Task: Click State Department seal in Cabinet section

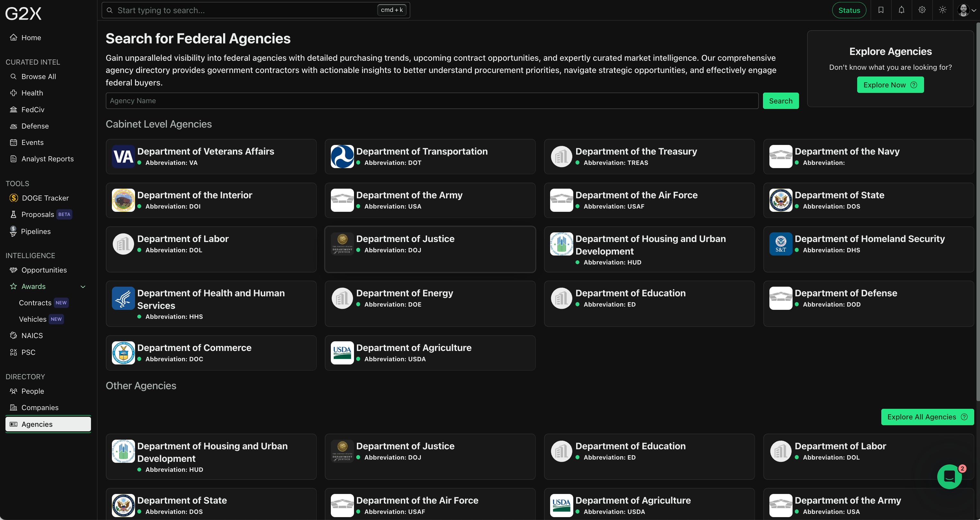Action: (x=781, y=200)
